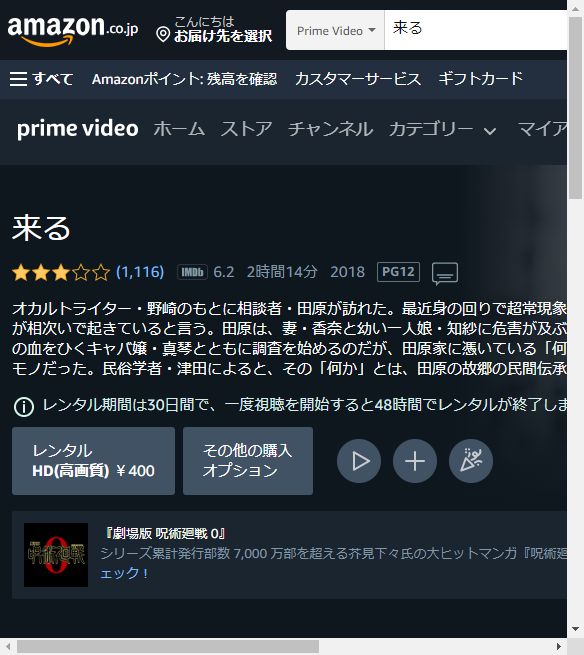Open その他の購入オプション purchase options

click(x=248, y=461)
